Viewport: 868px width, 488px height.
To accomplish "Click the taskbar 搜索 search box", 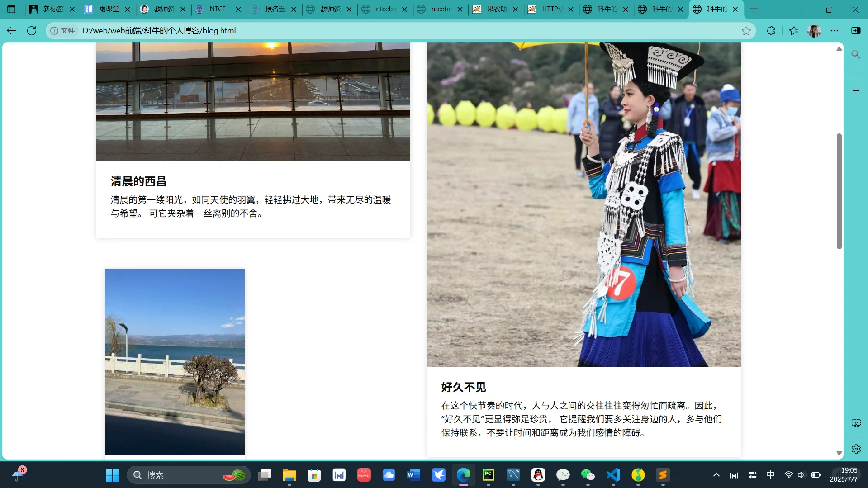I will click(189, 475).
